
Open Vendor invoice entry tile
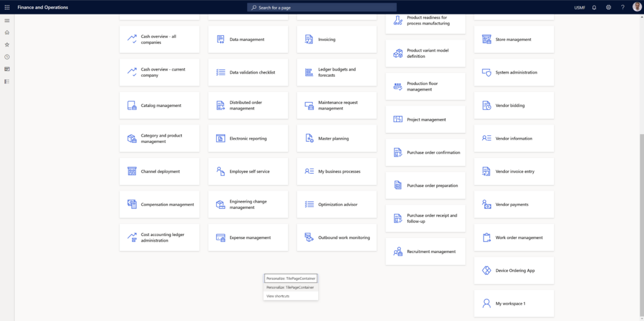[x=514, y=171]
